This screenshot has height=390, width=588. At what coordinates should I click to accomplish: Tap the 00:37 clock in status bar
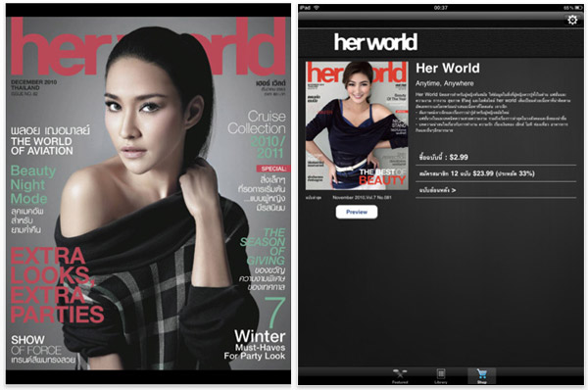(x=441, y=8)
